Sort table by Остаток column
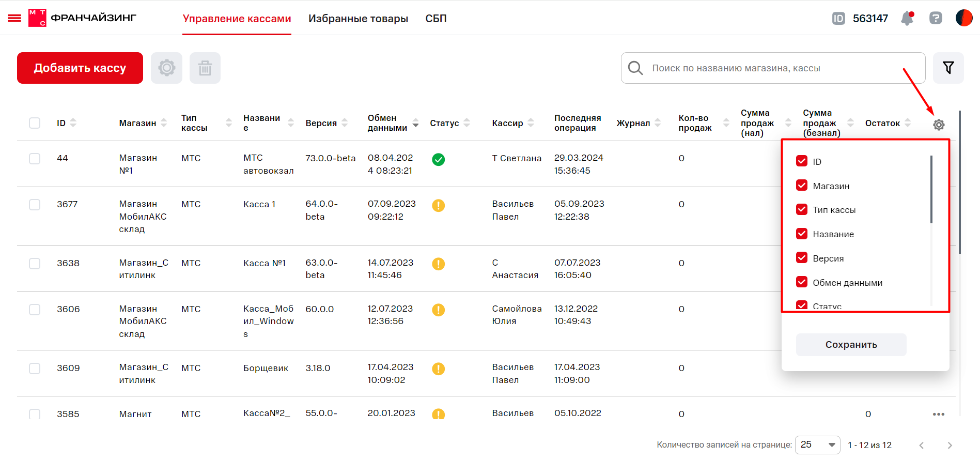980x460 pixels. 908,122
